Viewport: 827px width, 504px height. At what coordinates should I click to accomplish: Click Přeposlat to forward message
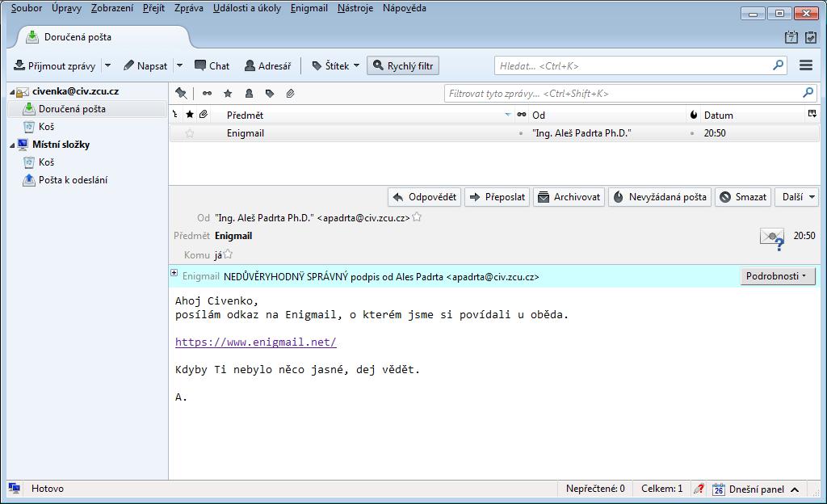497,196
